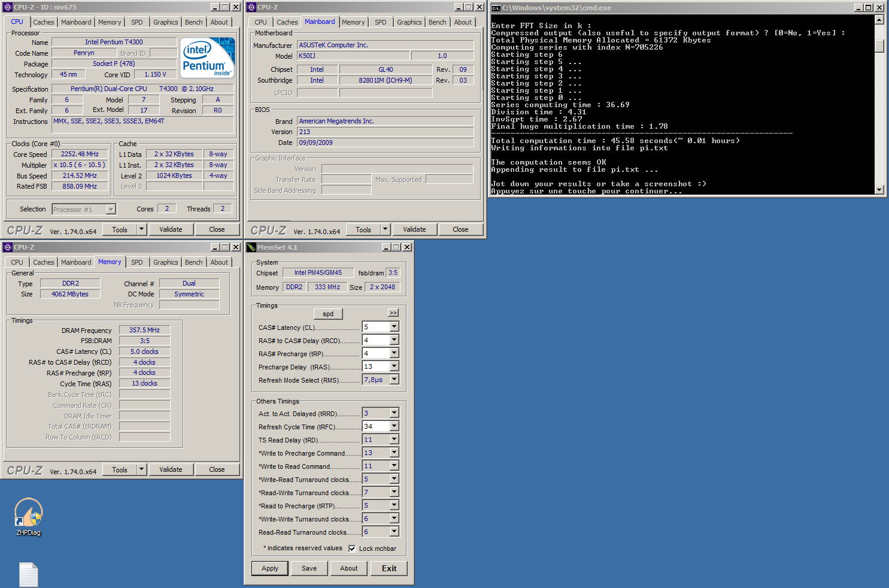Open Mainboard tab in CPU window
The height and width of the screenshot is (588, 889).
coord(76,22)
